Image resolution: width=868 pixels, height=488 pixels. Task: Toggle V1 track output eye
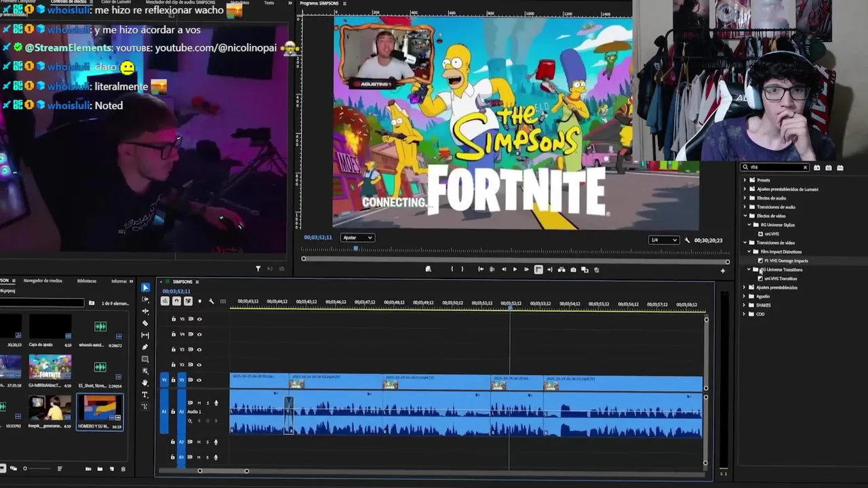[199, 380]
